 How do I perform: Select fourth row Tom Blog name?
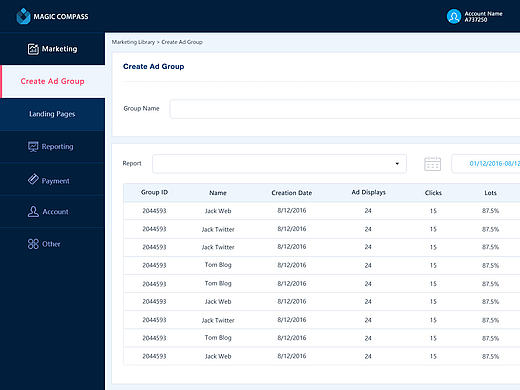click(218, 265)
